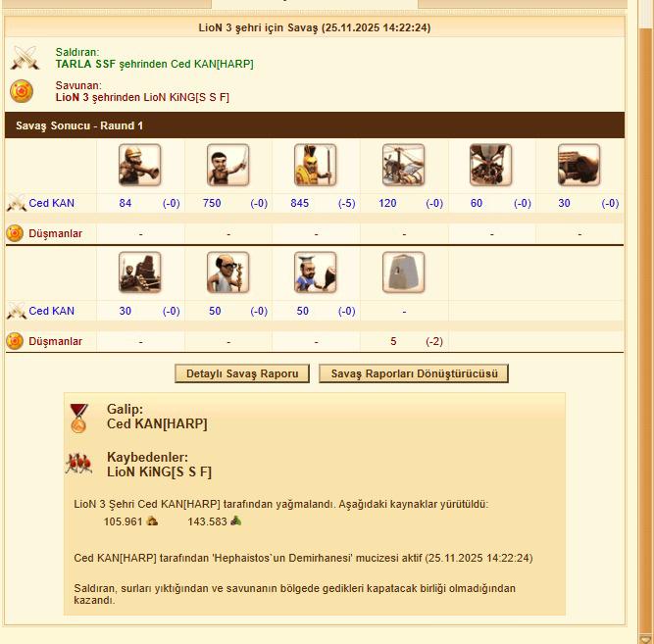Click the hoplite unit icon
654x644 pixels.
(315, 165)
